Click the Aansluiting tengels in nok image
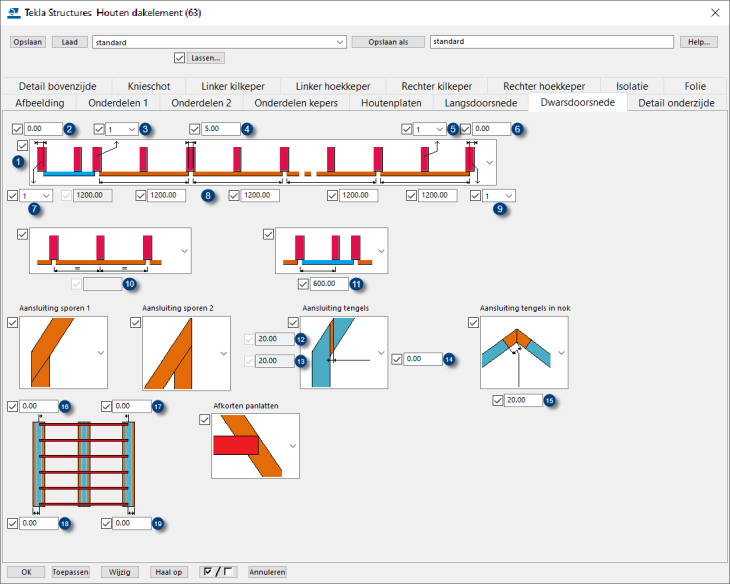The image size is (730, 584). [516, 353]
